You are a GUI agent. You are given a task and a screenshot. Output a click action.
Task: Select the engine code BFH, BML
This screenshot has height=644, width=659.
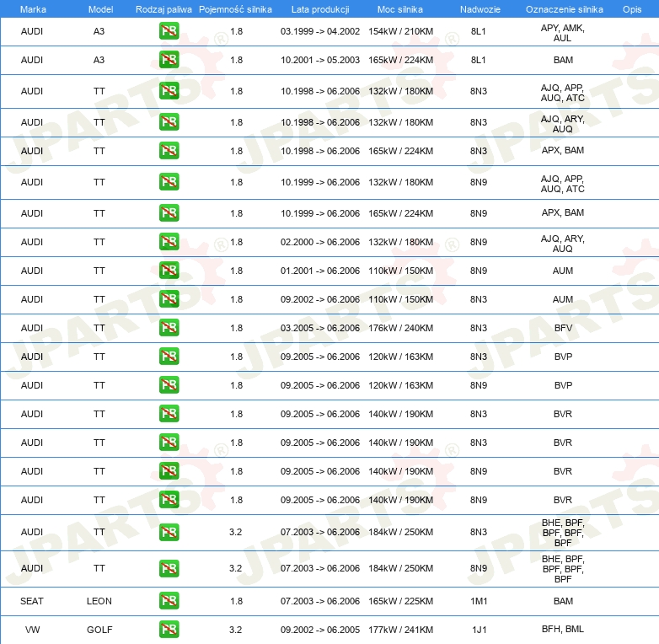coord(563,629)
